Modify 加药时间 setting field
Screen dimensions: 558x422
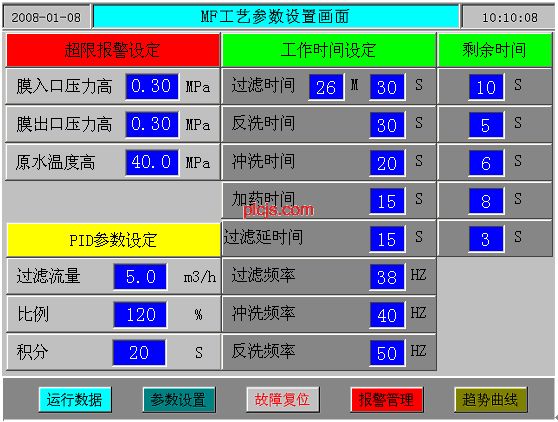387,201
